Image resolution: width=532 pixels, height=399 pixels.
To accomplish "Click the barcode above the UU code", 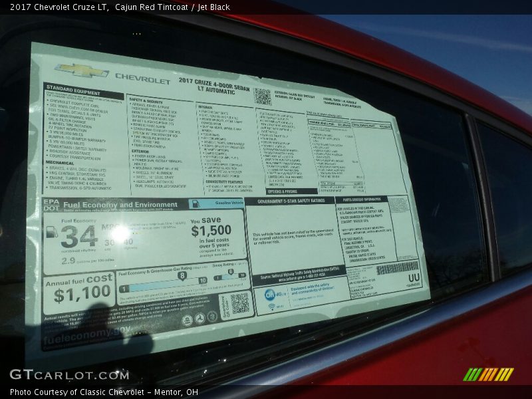I will [x=397, y=268].
